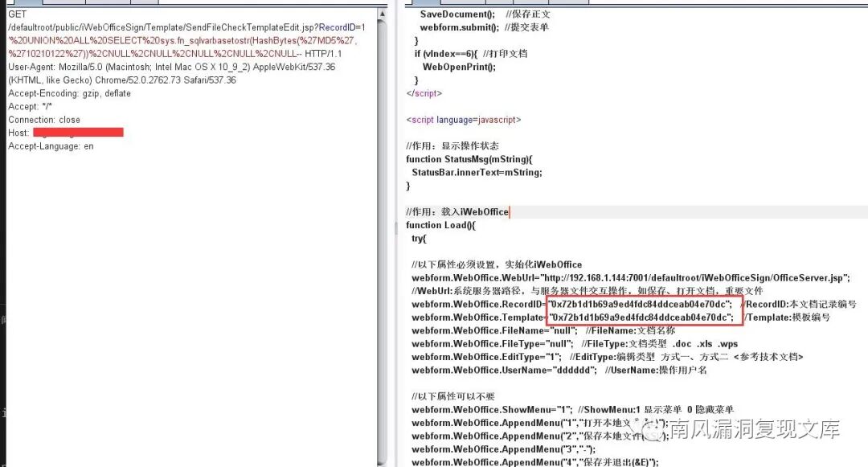Click the //以下属性可以不要 comment line
Image resolution: width=868 pixels, height=467 pixels.
452,397
